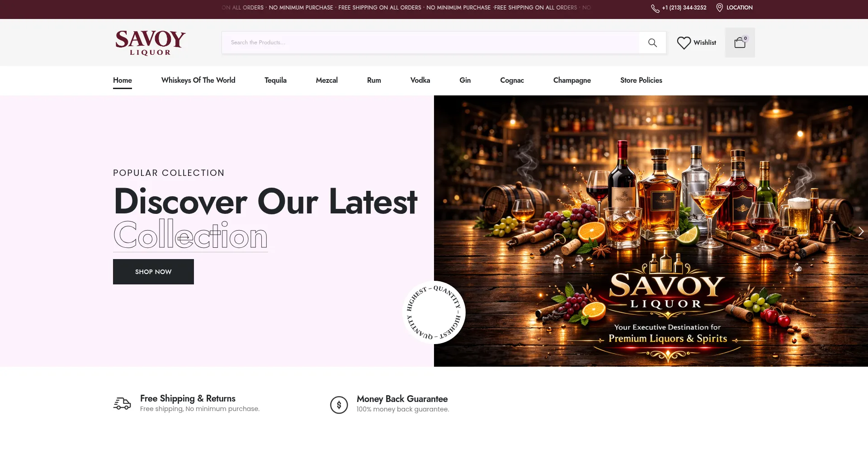Click the next slide arrow on banner

861,231
